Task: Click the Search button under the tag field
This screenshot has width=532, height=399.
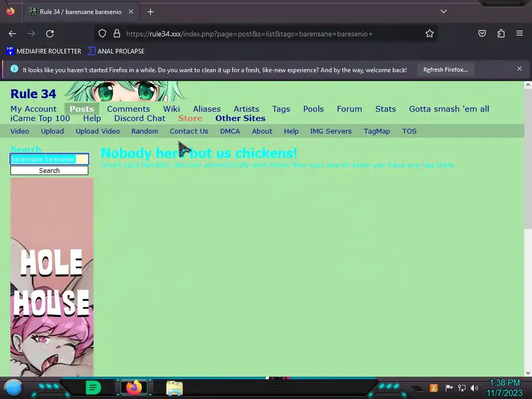Action: point(49,170)
